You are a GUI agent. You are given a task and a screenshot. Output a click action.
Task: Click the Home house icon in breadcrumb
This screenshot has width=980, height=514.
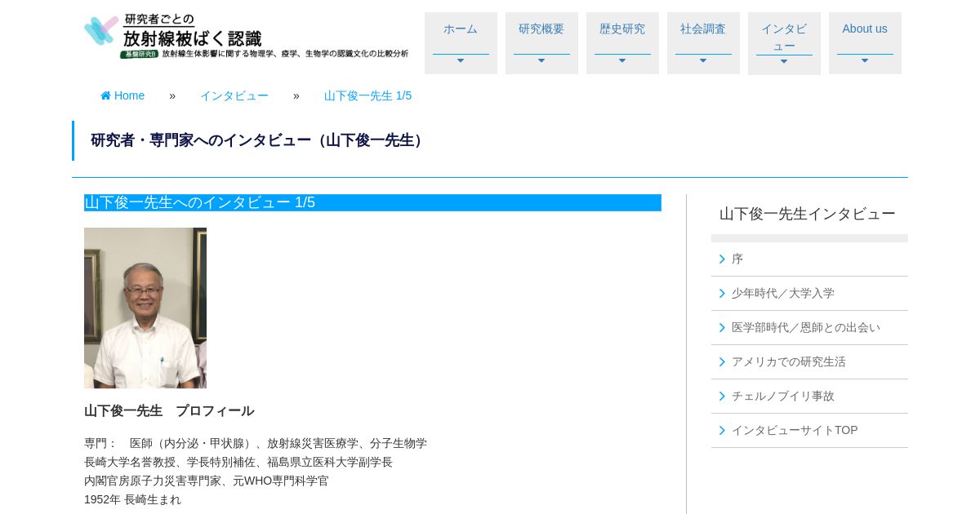[105, 95]
